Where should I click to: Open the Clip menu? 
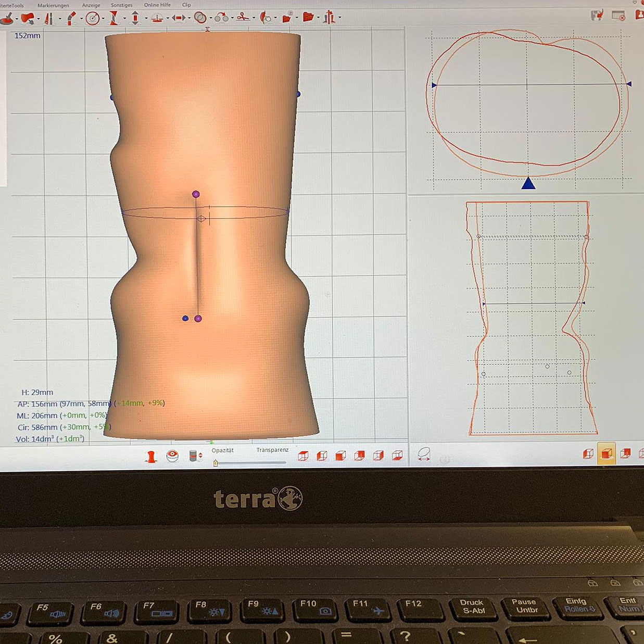tap(186, 5)
